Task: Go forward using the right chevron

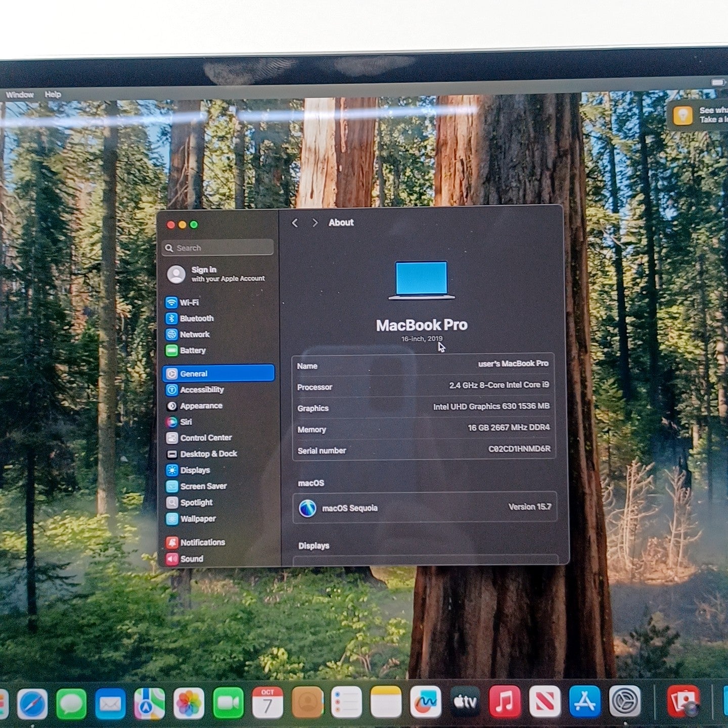Action: [x=315, y=223]
